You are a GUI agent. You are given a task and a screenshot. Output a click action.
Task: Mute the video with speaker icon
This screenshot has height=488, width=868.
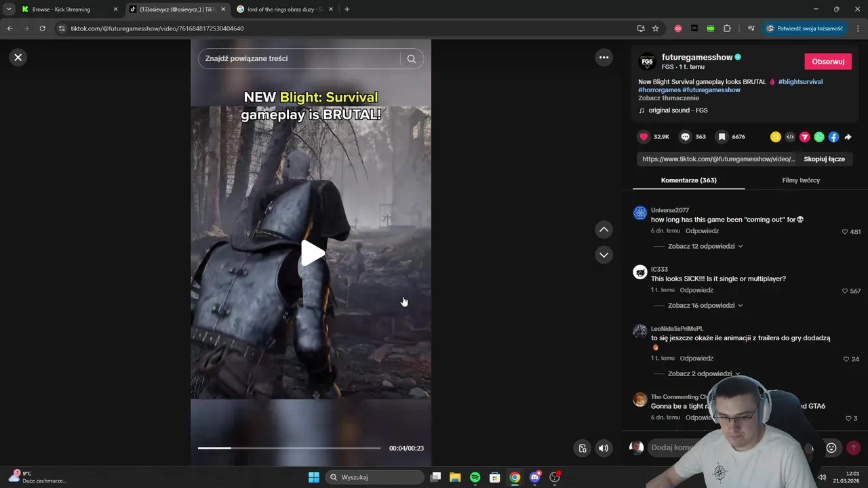[604, 448]
